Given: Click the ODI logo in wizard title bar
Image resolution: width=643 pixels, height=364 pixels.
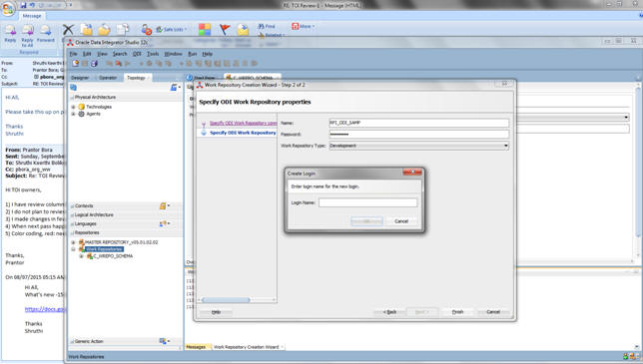Looking at the screenshot, I should 200,85.
